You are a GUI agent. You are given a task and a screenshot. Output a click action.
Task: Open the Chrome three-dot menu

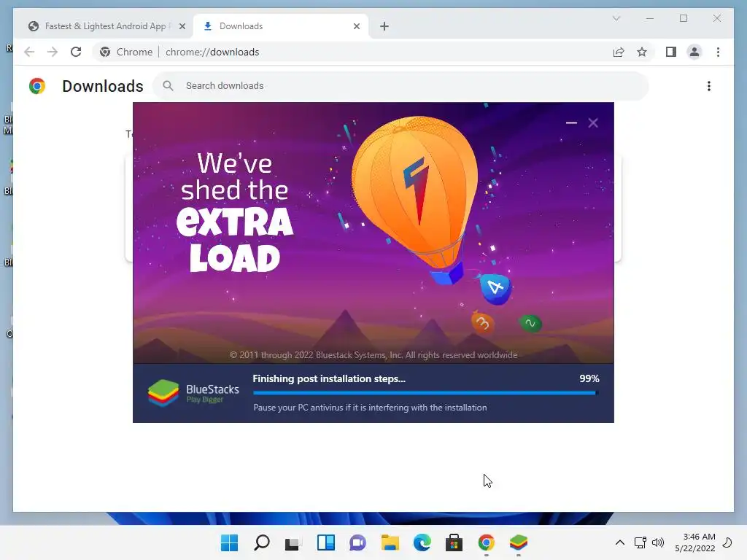(718, 52)
